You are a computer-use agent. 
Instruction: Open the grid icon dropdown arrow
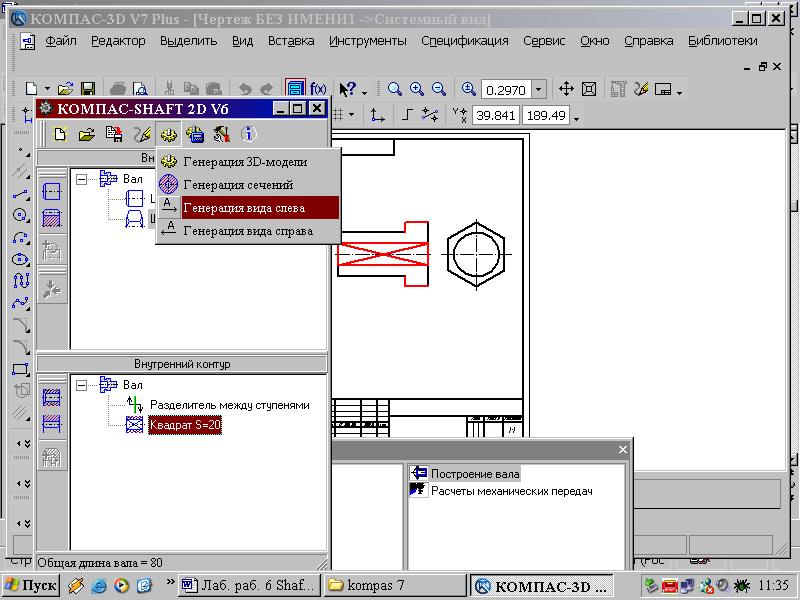tap(352, 115)
